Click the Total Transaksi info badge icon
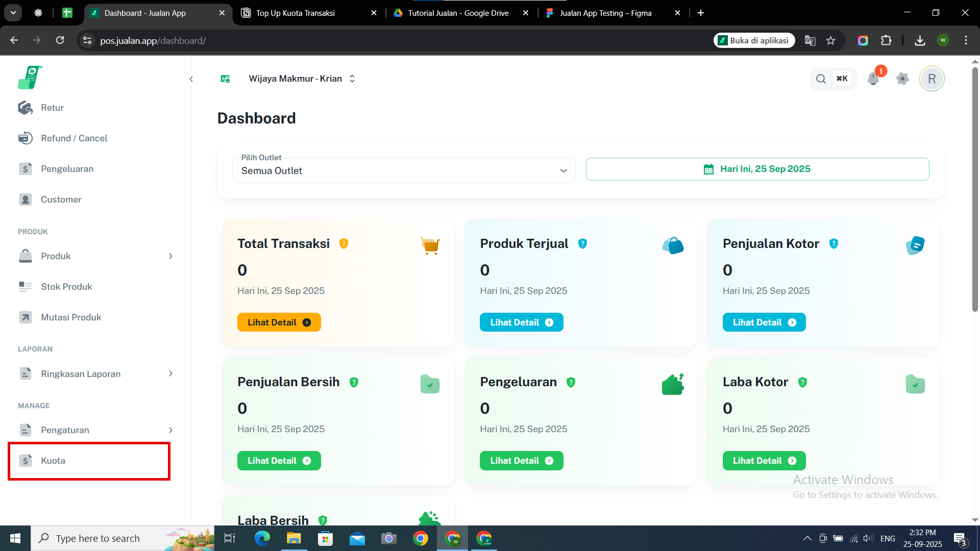The height and width of the screenshot is (551, 980). coord(344,244)
